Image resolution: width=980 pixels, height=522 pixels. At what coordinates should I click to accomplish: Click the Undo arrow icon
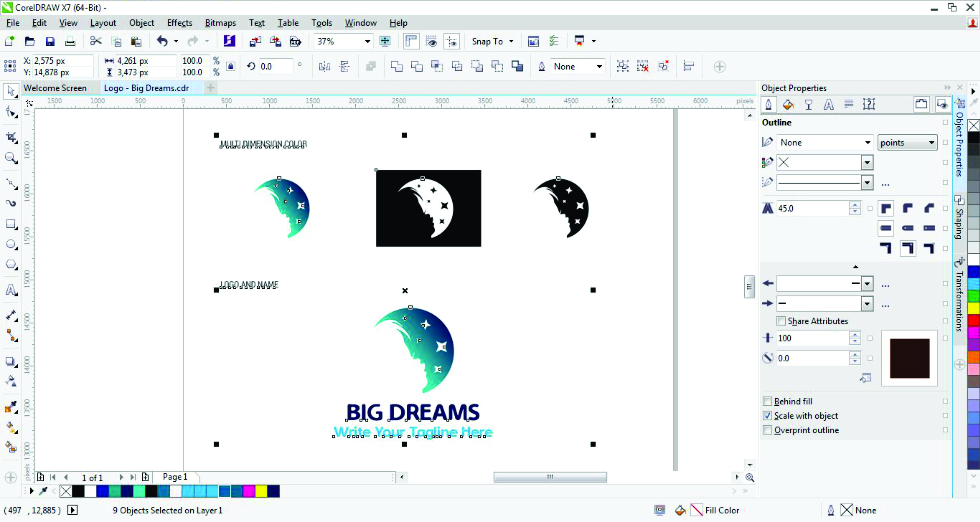(162, 41)
